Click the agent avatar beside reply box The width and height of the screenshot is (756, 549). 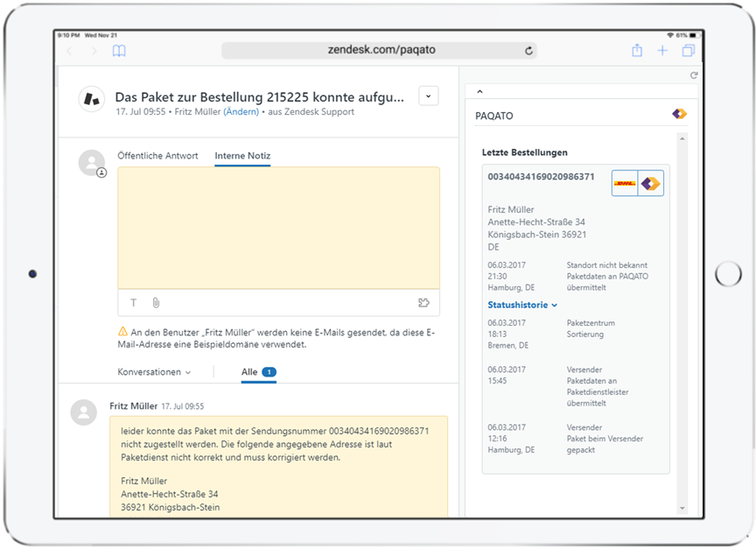(92, 163)
